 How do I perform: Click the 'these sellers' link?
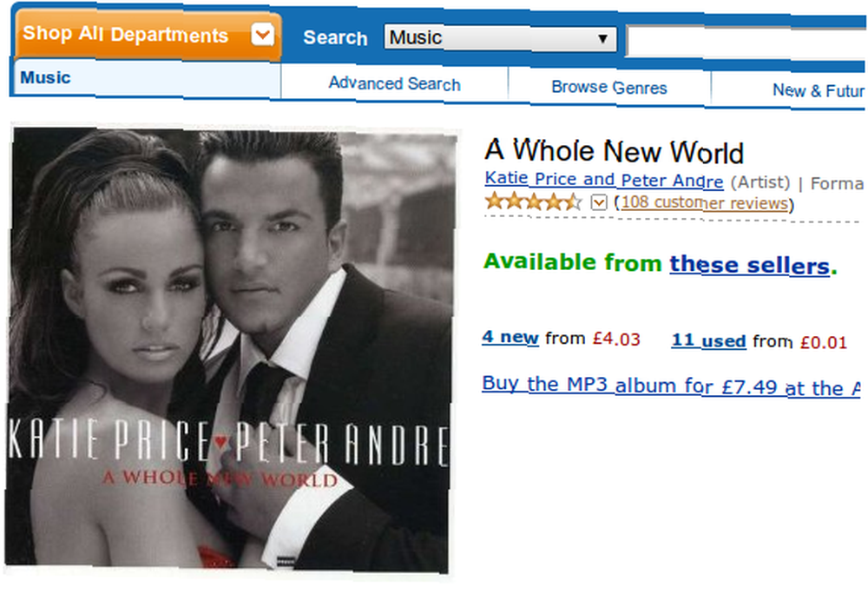[x=750, y=265]
